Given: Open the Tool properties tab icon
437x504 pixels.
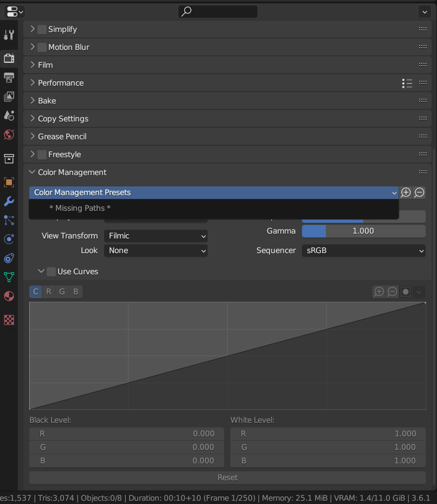Looking at the screenshot, I should coord(9,35).
